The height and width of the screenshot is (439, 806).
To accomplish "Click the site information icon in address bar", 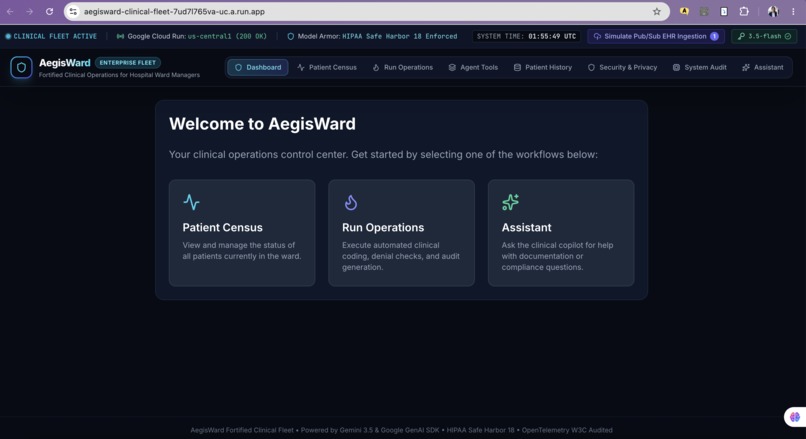I will point(73,11).
